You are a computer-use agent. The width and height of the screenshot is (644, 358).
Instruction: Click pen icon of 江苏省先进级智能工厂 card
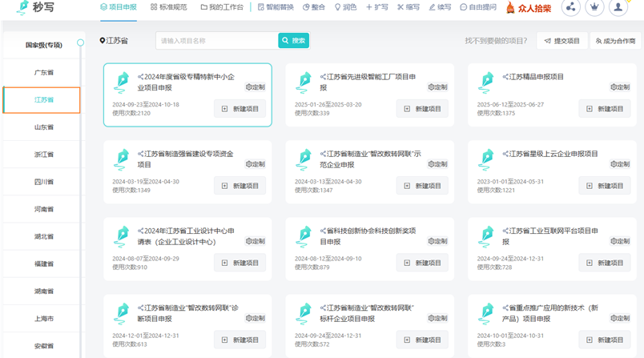[304, 83]
